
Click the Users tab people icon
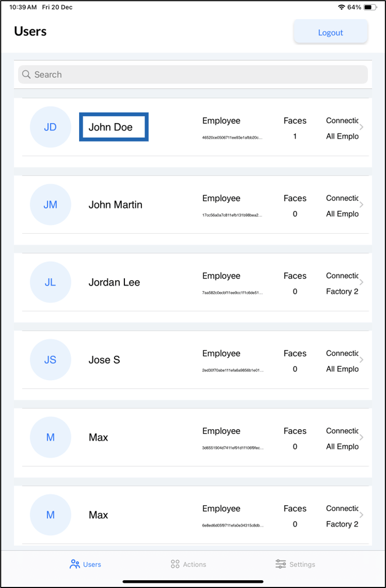[x=75, y=564]
